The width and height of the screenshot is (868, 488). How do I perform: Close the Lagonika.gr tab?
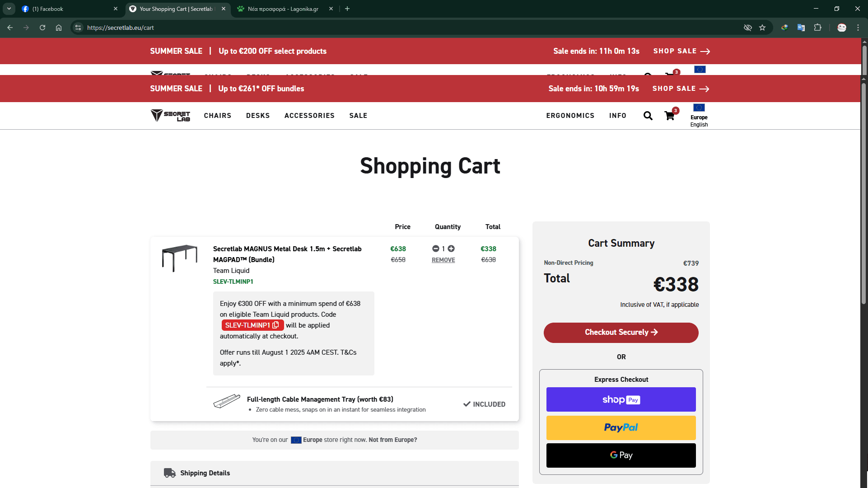pos(331,9)
